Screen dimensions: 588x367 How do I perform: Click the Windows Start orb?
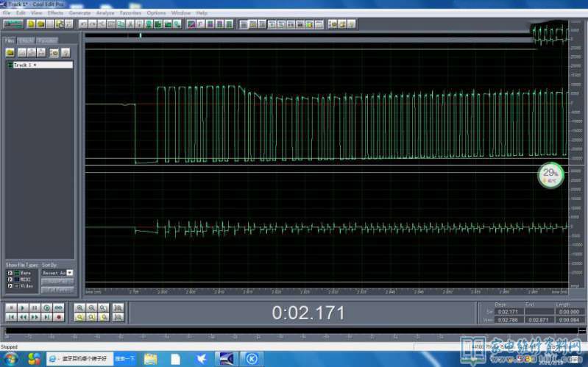pos(10,359)
